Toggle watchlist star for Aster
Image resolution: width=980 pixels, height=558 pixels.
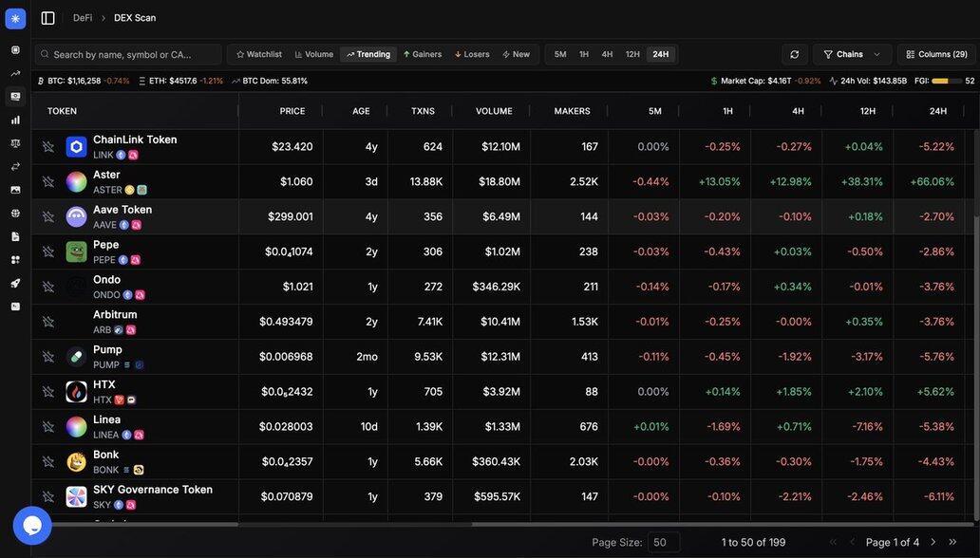click(x=48, y=182)
